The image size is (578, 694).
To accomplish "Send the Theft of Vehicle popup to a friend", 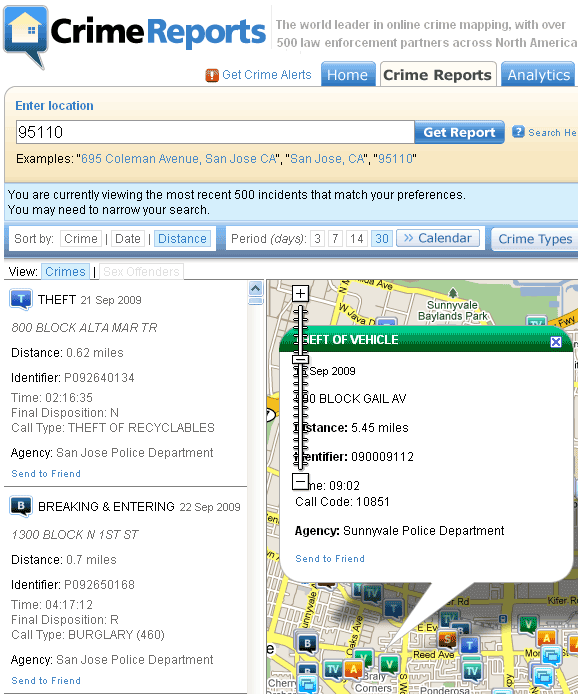I will coord(330,559).
